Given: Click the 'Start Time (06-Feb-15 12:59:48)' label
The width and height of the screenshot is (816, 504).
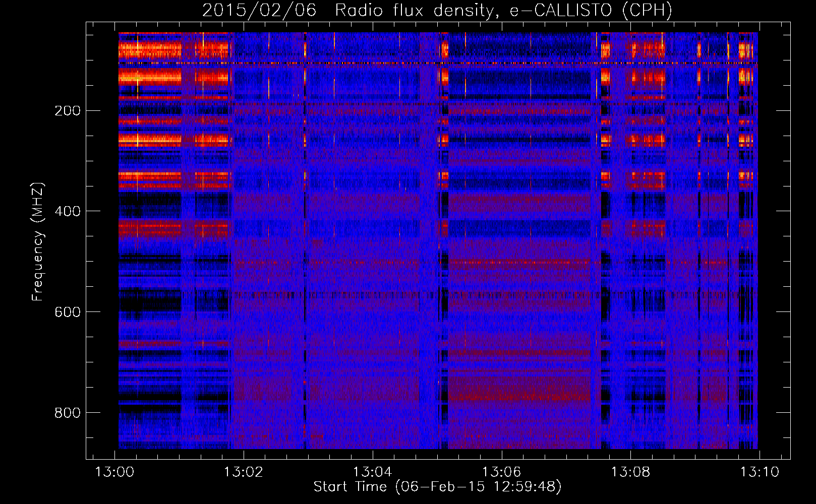Looking at the screenshot, I should point(437,487).
